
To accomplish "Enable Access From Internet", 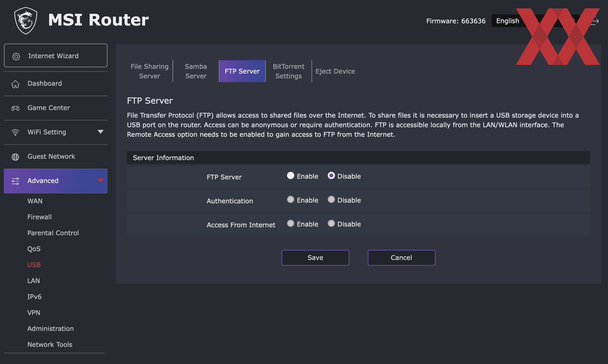I will coord(290,223).
